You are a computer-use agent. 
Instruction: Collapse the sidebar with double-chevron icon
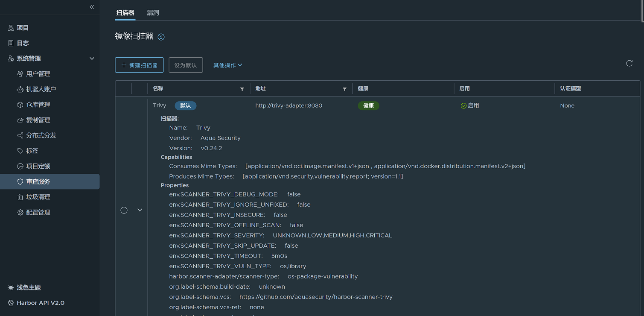92,7
